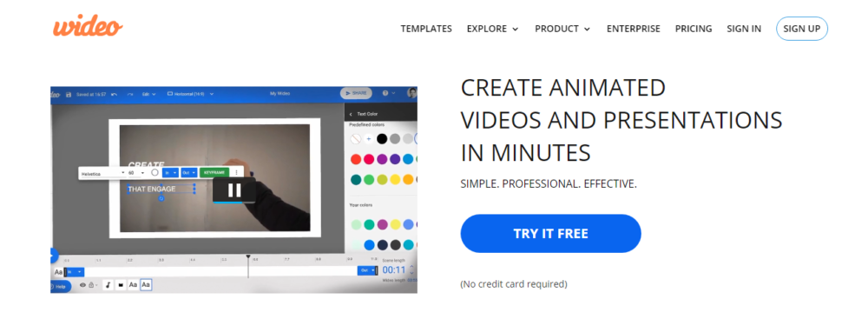
Task: Click the 00:11 scene length value
Action: pos(394,270)
